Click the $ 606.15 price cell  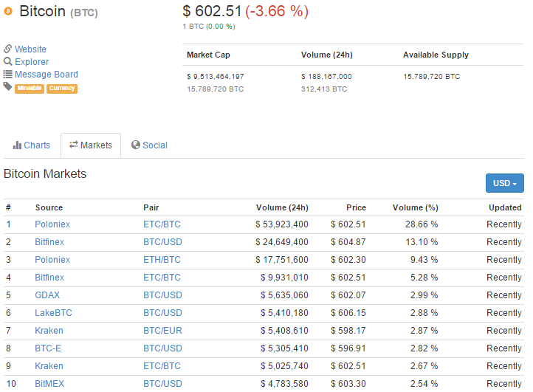click(348, 313)
